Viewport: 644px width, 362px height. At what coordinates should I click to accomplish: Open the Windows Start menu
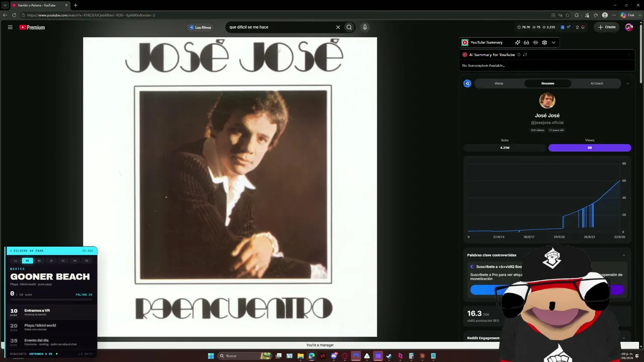(x=211, y=356)
